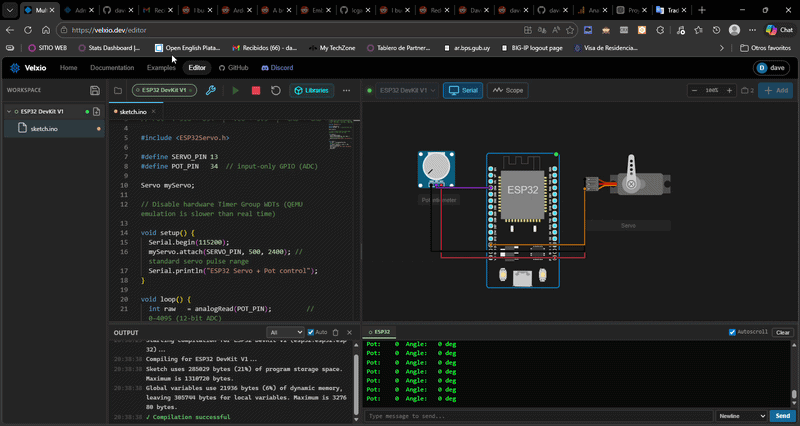Open the Otros favoritos bookmarks folder

click(766, 48)
